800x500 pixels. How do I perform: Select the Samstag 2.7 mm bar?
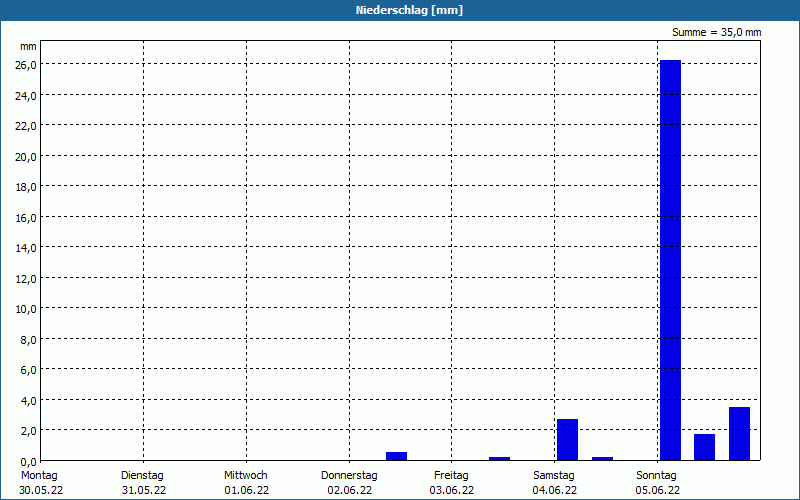[x=567, y=440]
